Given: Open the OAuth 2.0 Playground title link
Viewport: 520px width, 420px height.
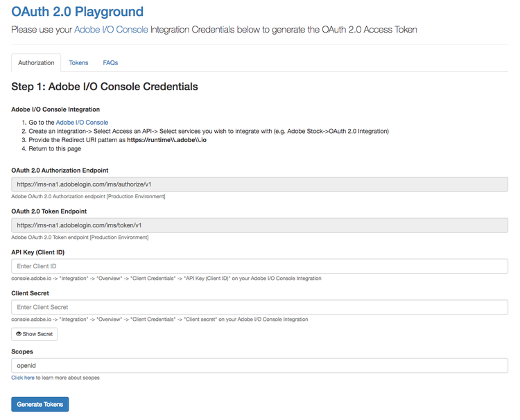Looking at the screenshot, I should pos(77,12).
